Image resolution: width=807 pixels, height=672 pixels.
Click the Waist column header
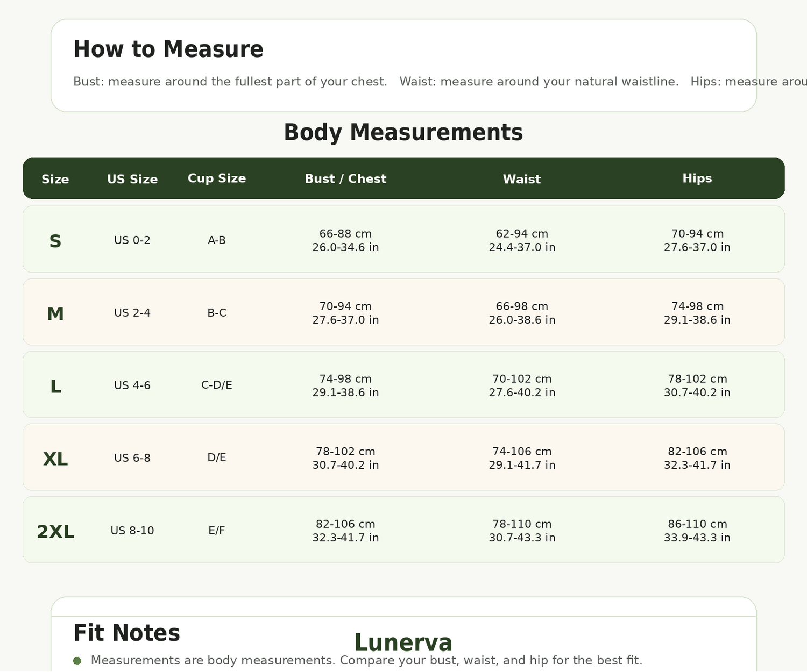(522, 180)
